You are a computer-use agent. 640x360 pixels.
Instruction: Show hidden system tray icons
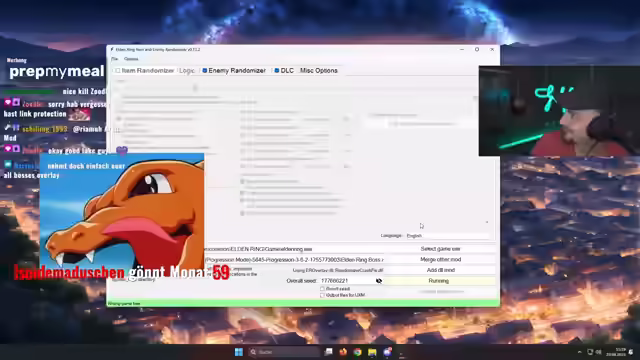click(580, 352)
